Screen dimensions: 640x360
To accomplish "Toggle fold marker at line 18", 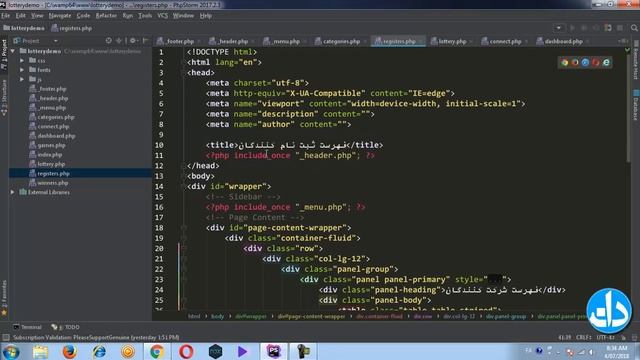I will click(184, 228).
